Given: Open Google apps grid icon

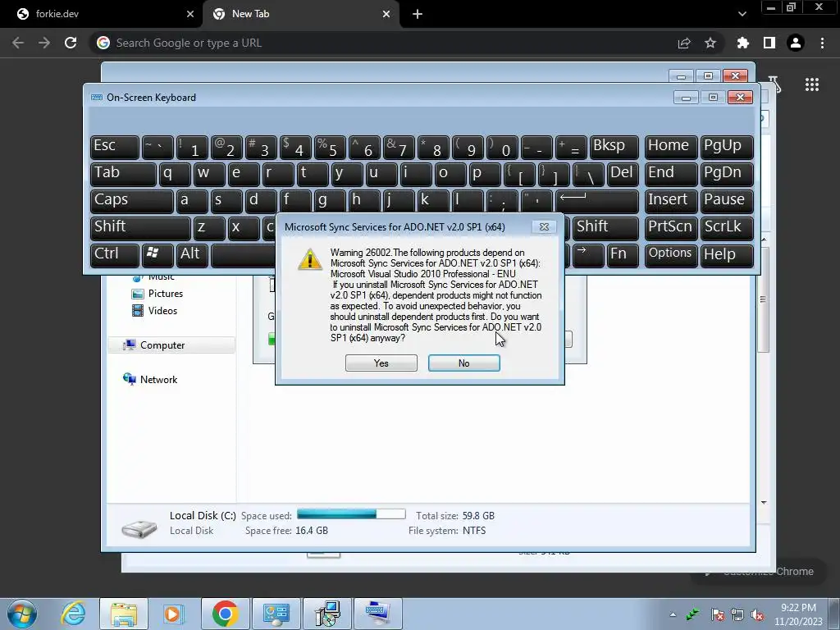Looking at the screenshot, I should point(812,84).
